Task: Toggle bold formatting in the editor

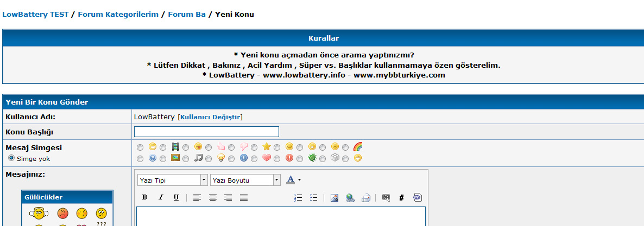Action: (144, 198)
